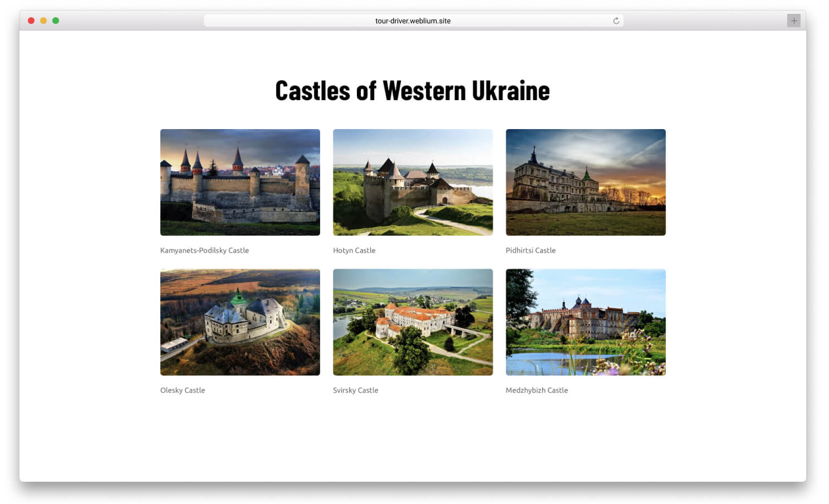829x504 pixels.
Task: Maximize the window with green button
Action: (56, 21)
